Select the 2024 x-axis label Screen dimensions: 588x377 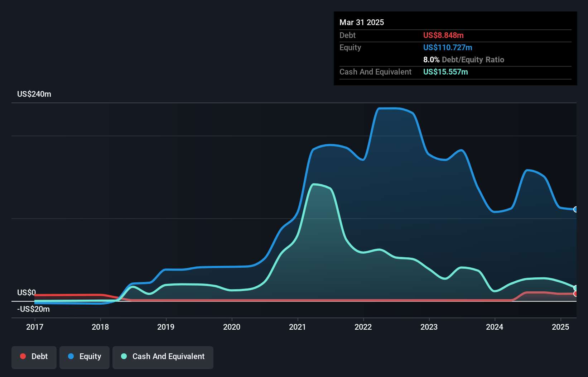(x=495, y=327)
